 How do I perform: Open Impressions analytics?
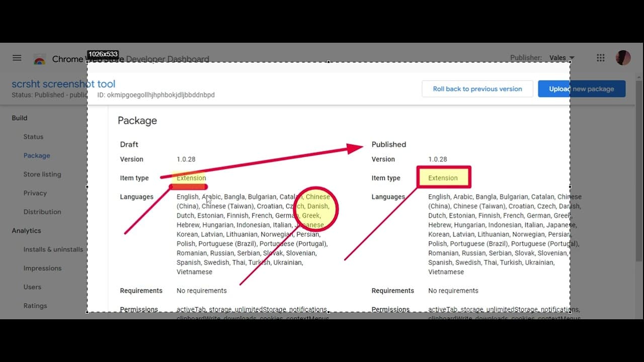pyautogui.click(x=42, y=268)
